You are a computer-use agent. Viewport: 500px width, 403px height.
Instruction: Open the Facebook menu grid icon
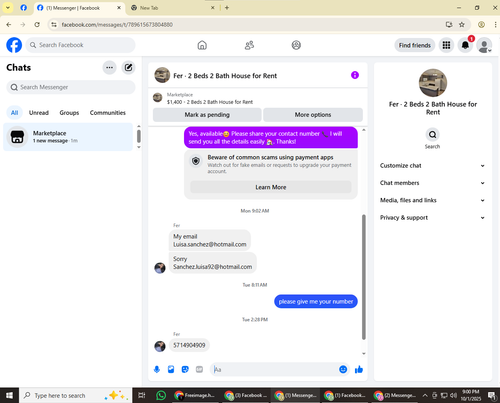pyautogui.click(x=446, y=45)
